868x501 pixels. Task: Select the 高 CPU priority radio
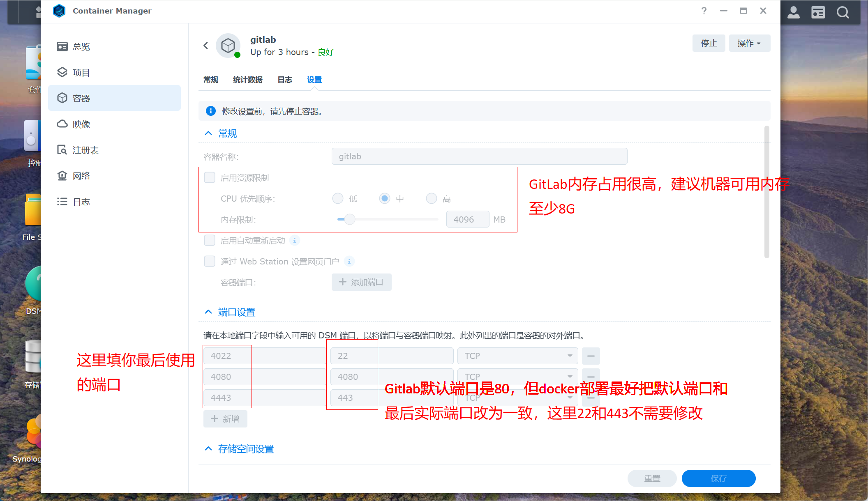(431, 199)
